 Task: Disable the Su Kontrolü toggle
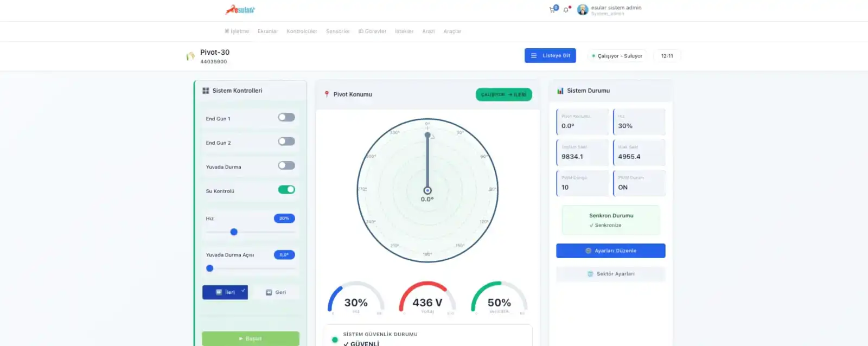click(286, 190)
